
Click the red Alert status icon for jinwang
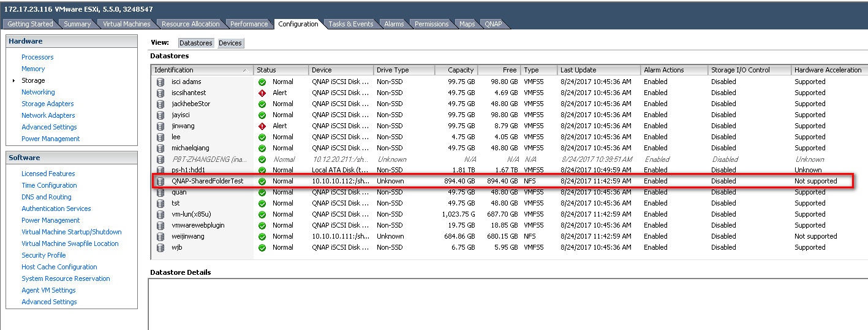[262, 126]
